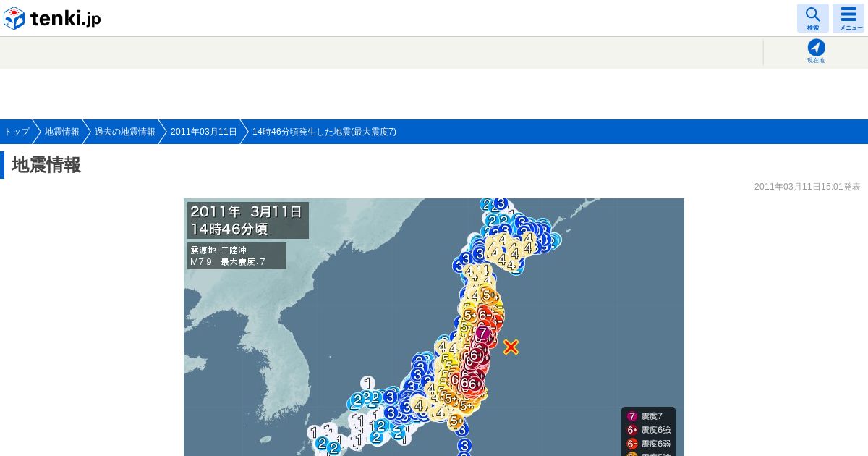
Task: Click the epicenter X marker on map
Action: [511, 347]
